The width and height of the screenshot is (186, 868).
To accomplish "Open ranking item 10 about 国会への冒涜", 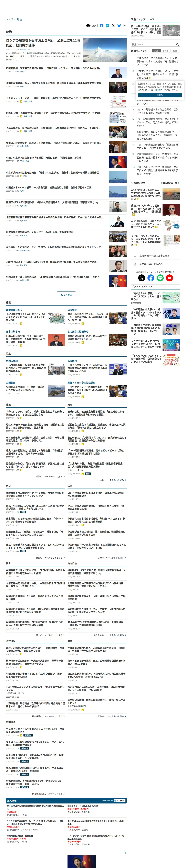I will (157, 171).
